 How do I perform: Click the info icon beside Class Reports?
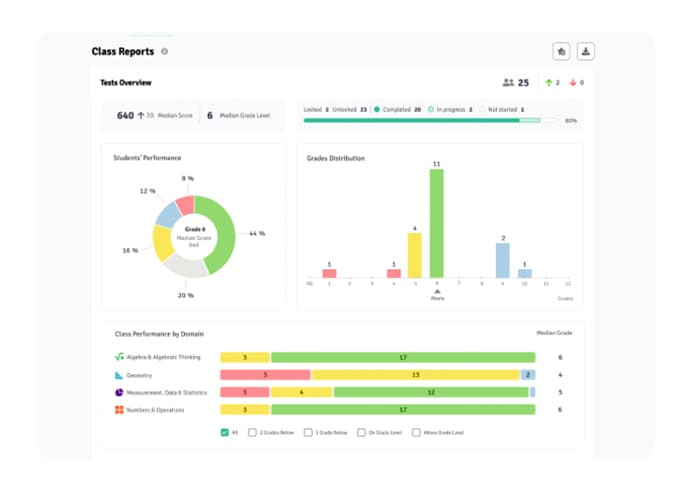pos(164,51)
